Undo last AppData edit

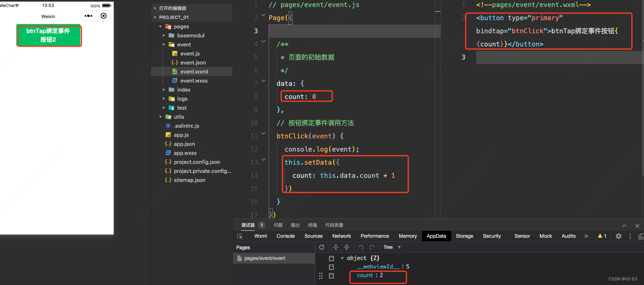[x=361, y=247]
